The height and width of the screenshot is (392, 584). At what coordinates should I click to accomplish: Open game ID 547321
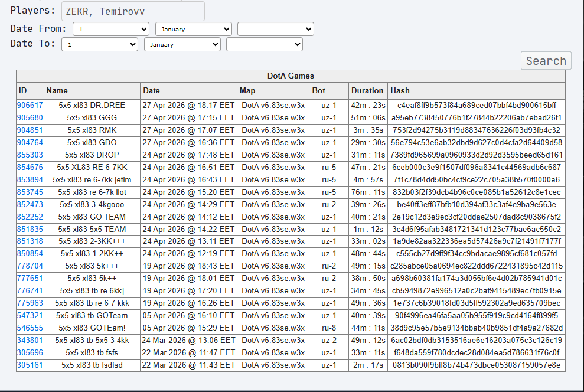click(30, 315)
